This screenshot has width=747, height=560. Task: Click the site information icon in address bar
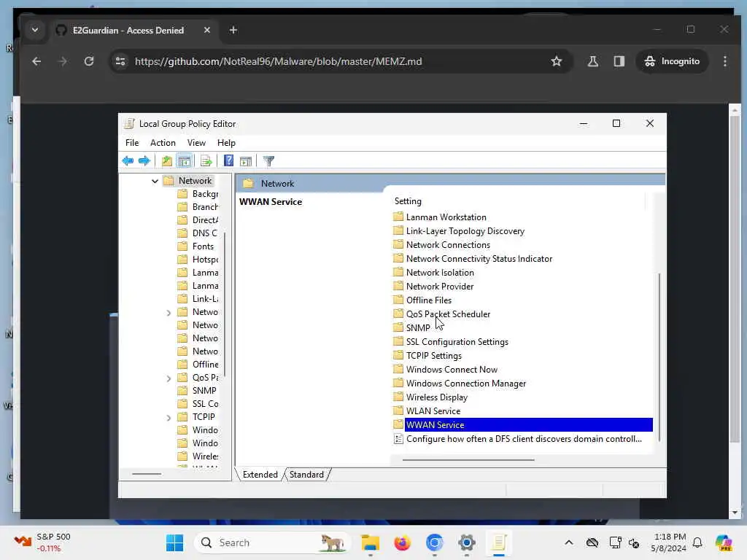[120, 61]
